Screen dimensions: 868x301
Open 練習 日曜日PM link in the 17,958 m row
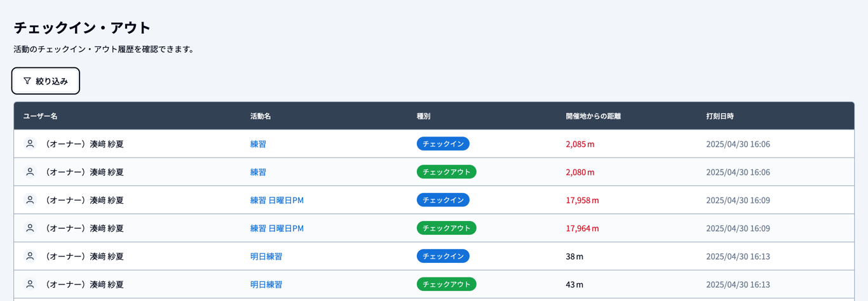276,200
